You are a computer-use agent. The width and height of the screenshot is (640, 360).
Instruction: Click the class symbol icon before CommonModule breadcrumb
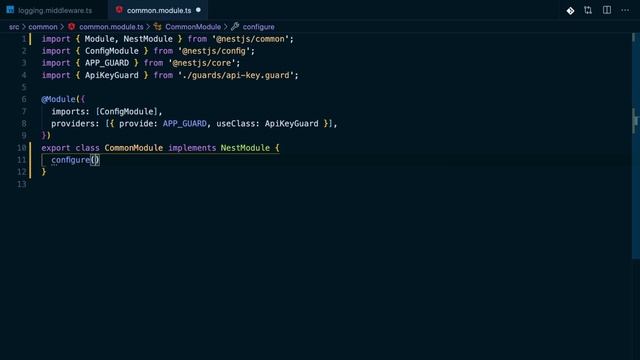(x=158, y=27)
